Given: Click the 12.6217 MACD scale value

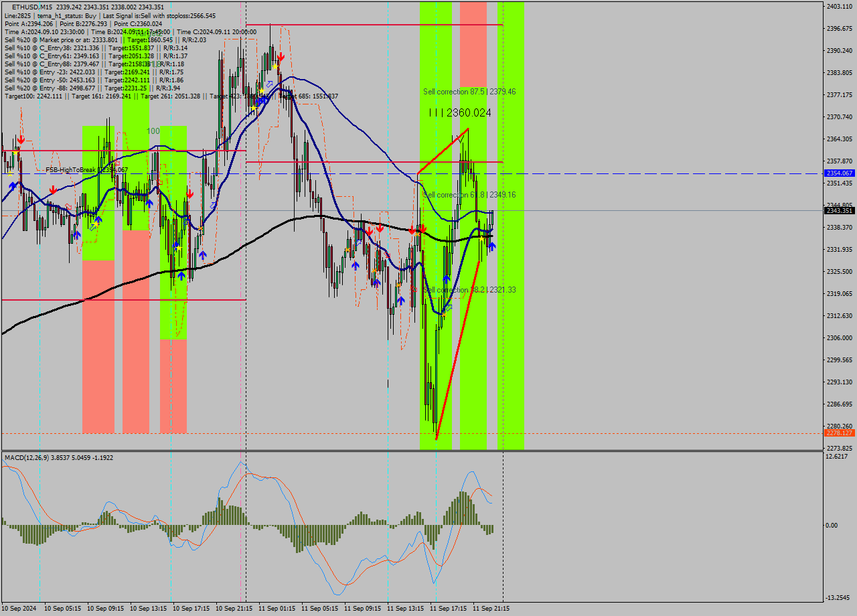Looking at the screenshot, I should (x=837, y=457).
